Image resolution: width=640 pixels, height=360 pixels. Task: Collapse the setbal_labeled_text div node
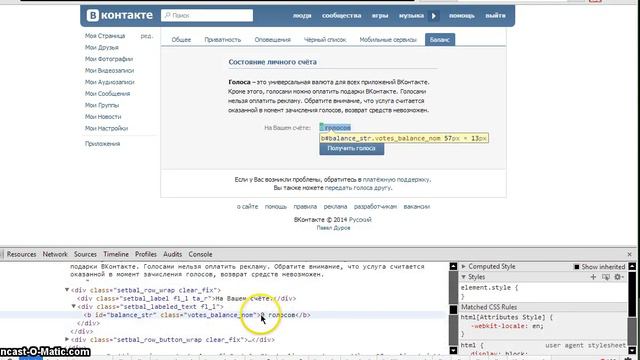click(x=73, y=307)
